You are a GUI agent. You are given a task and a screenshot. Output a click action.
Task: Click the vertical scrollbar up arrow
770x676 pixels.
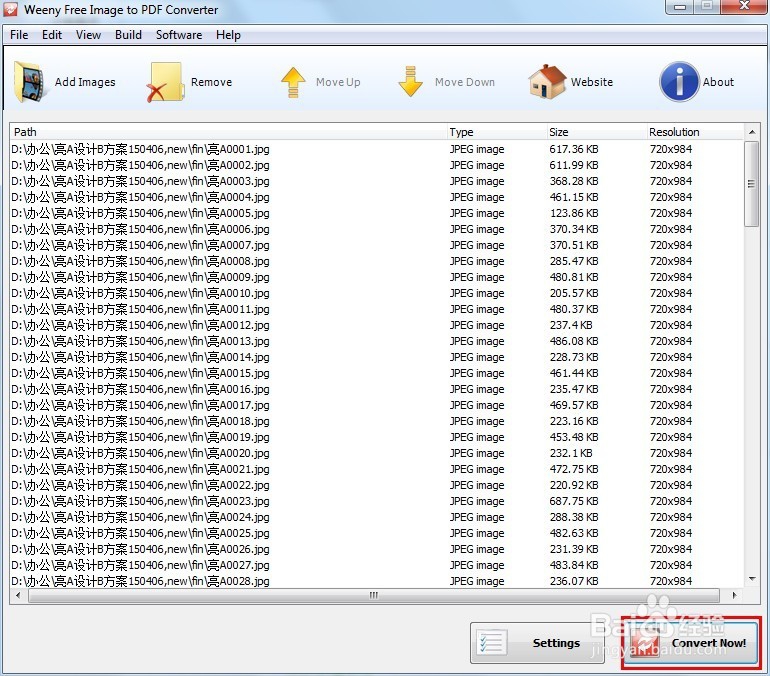point(752,132)
